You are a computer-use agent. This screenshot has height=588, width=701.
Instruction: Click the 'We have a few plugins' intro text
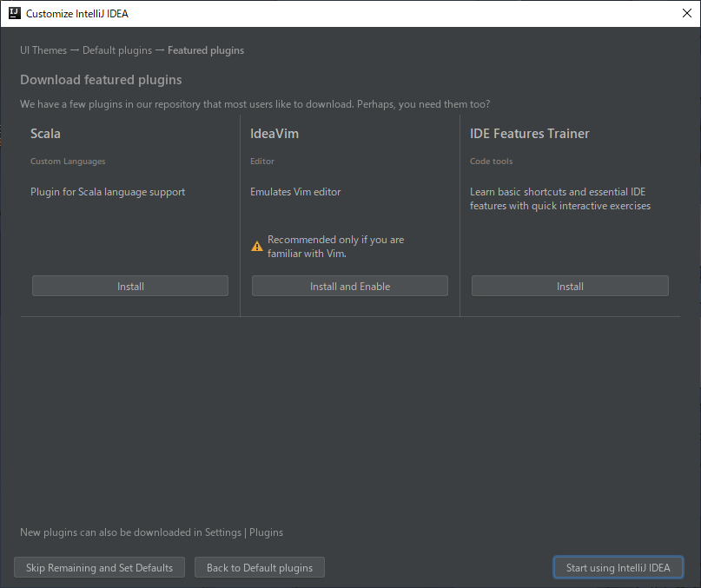tap(255, 104)
